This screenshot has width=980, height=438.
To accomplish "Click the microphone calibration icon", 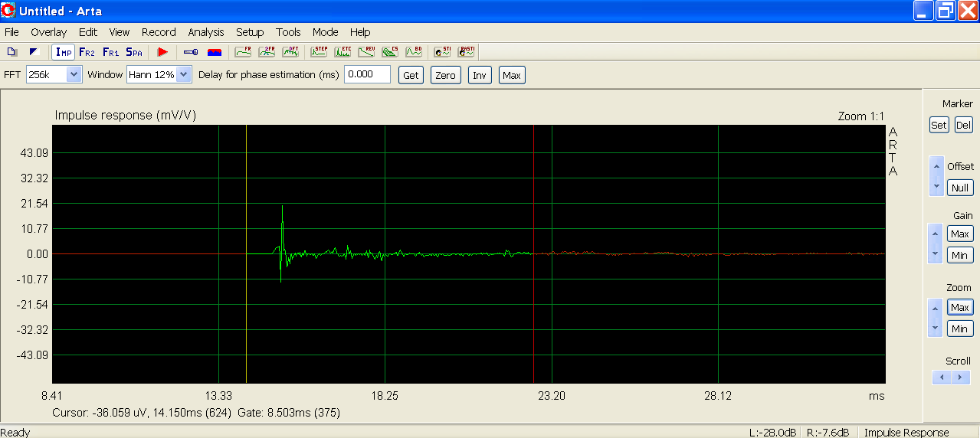I will coord(191,52).
